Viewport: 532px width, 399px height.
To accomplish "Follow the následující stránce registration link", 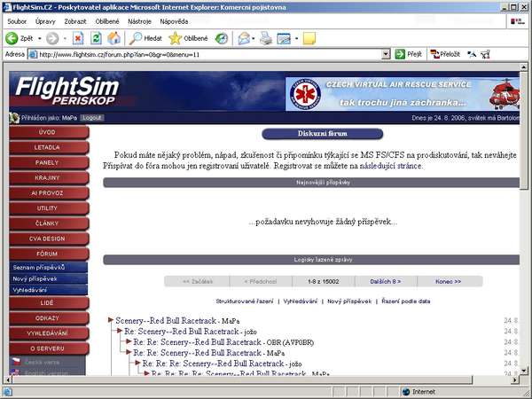I will pyautogui.click(x=390, y=166).
